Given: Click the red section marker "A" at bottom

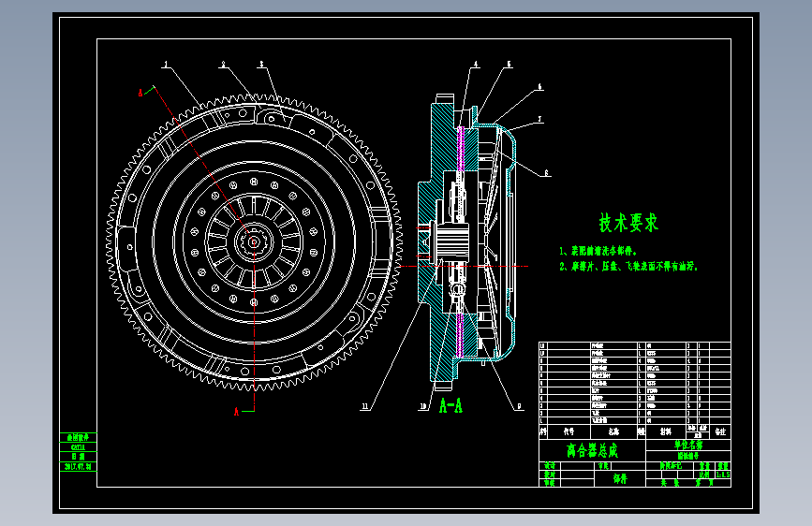Looking at the screenshot, I should (236, 412).
